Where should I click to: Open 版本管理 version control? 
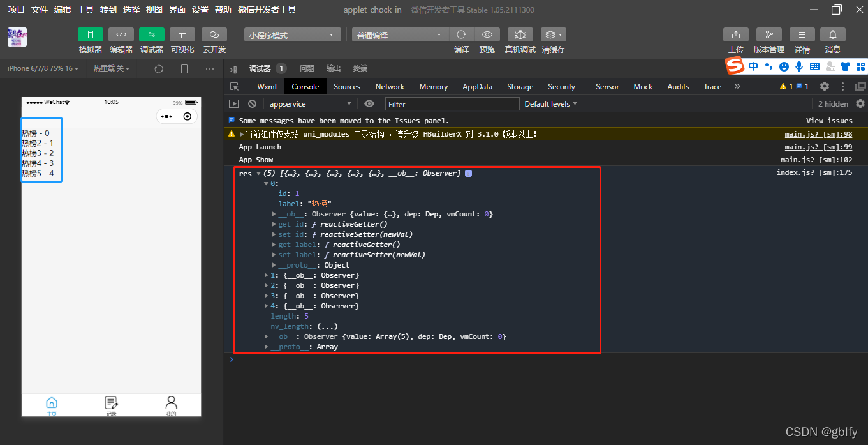tap(769, 34)
